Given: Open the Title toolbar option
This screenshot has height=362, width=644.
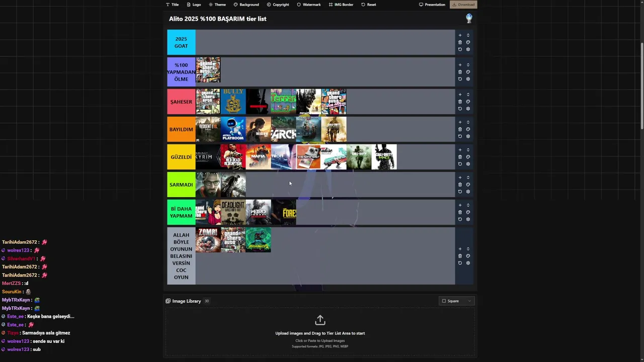Looking at the screenshot, I should point(172,5).
